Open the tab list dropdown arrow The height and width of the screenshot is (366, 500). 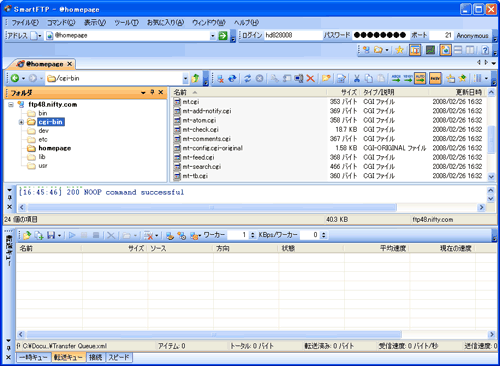tap(494, 63)
